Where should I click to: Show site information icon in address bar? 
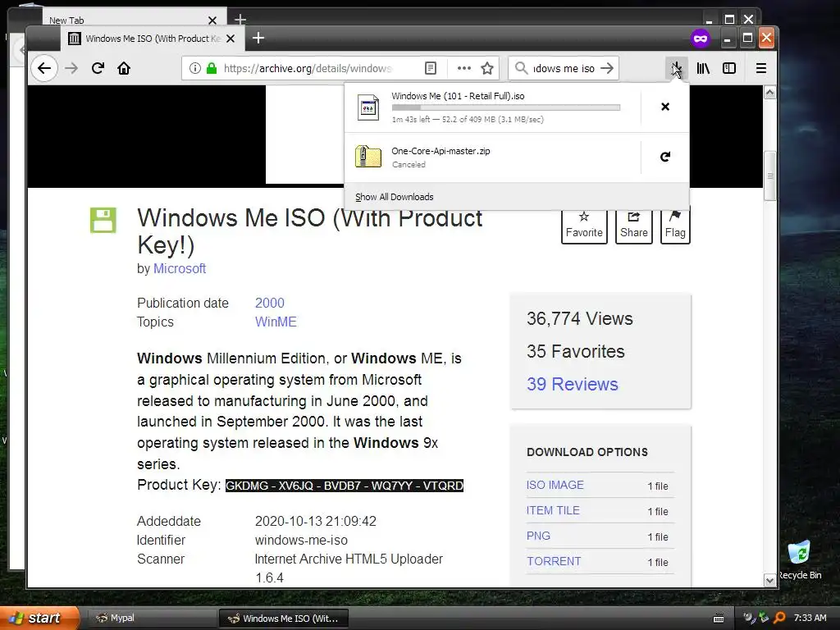[x=195, y=68]
